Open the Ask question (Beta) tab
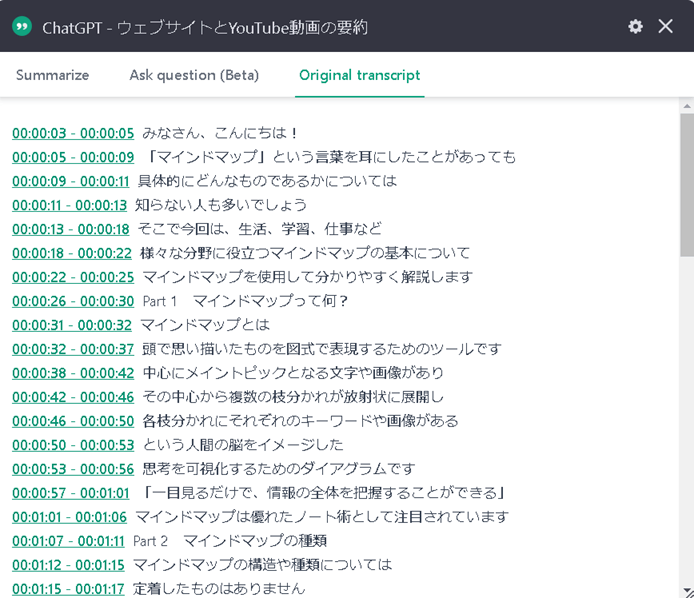Screen dimensions: 694x598 [194, 75]
